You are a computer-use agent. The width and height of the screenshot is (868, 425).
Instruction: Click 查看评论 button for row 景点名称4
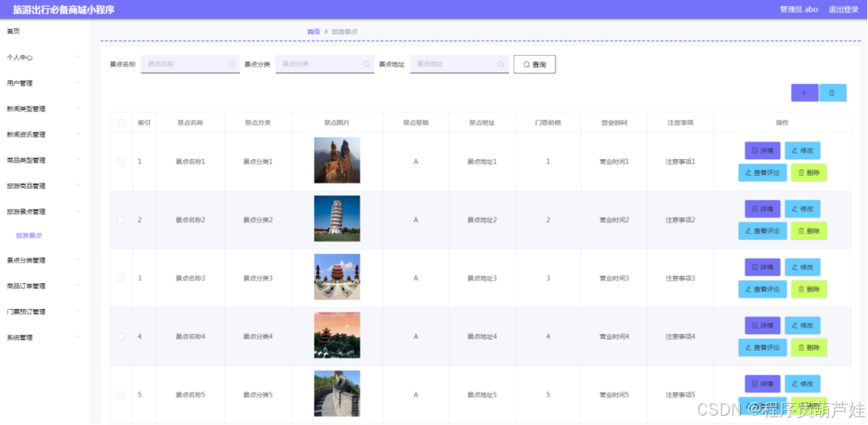[x=762, y=347]
